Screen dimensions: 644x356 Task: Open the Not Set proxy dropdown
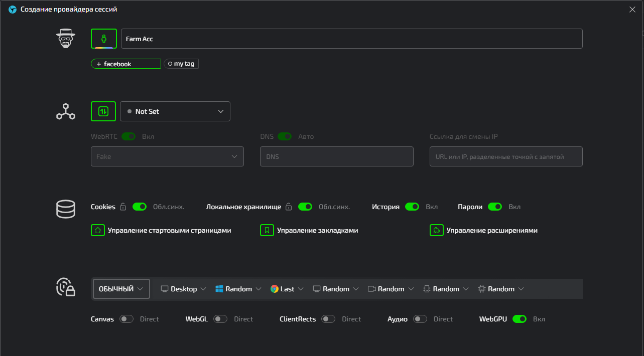175,111
